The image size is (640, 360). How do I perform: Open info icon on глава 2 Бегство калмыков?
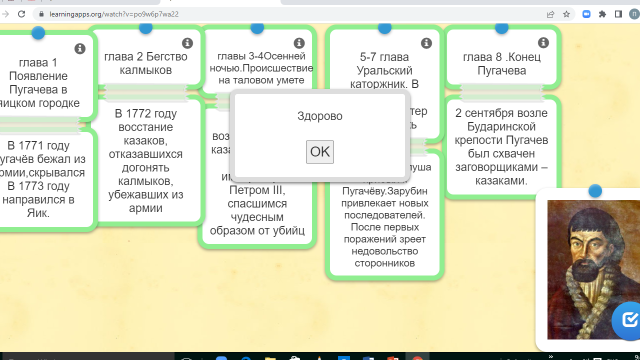[x=187, y=43]
